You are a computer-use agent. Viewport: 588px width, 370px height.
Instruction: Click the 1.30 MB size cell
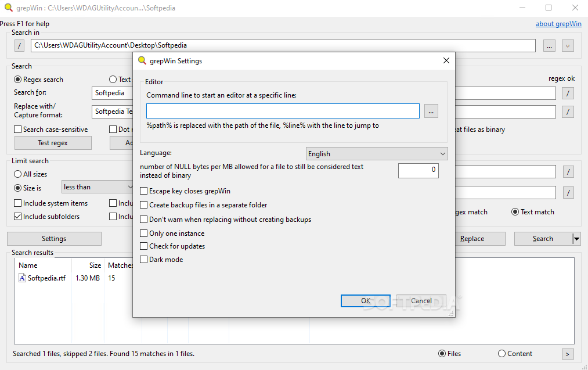click(x=88, y=278)
